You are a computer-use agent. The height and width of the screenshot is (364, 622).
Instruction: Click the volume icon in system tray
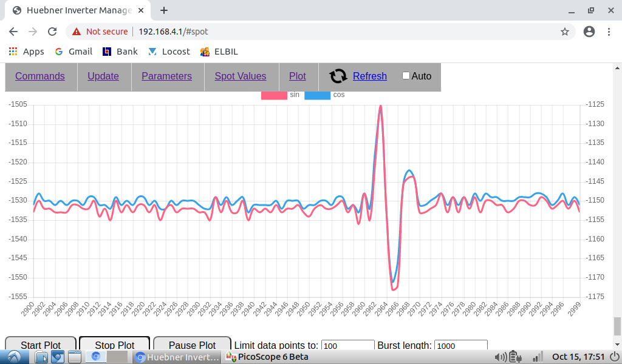click(501, 357)
